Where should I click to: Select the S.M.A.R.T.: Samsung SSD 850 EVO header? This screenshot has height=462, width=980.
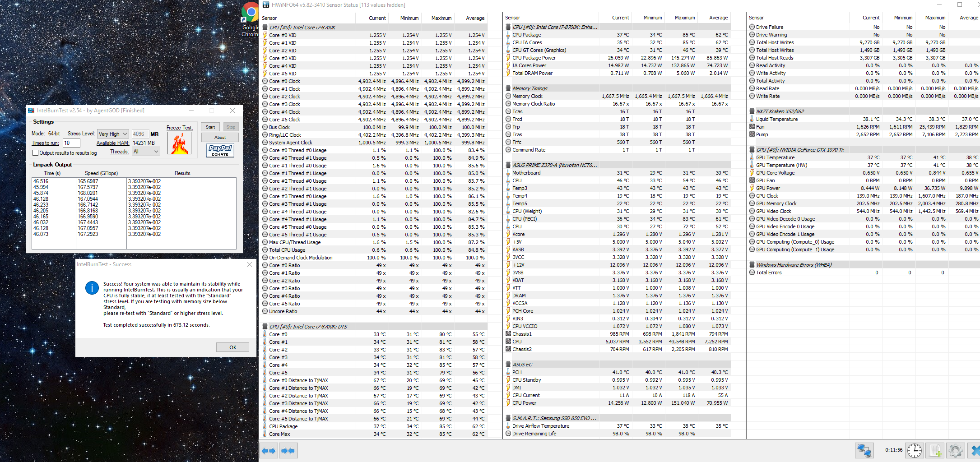pyautogui.click(x=618, y=418)
